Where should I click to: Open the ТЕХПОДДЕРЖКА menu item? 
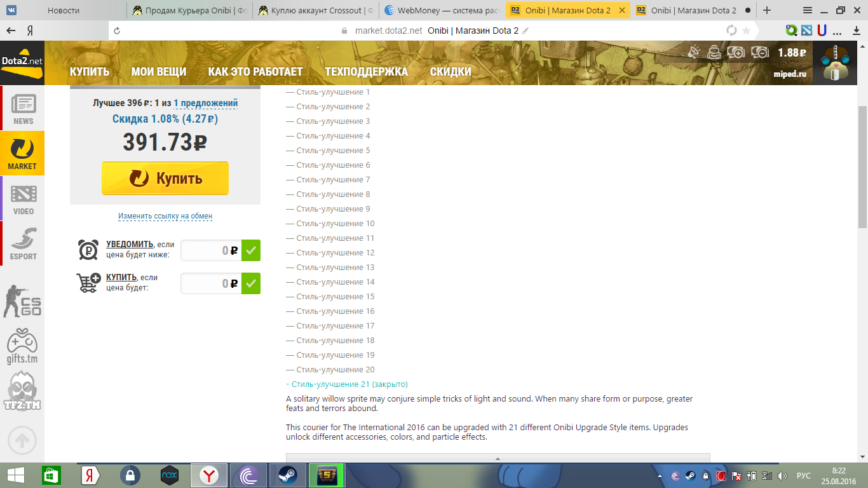point(367,72)
